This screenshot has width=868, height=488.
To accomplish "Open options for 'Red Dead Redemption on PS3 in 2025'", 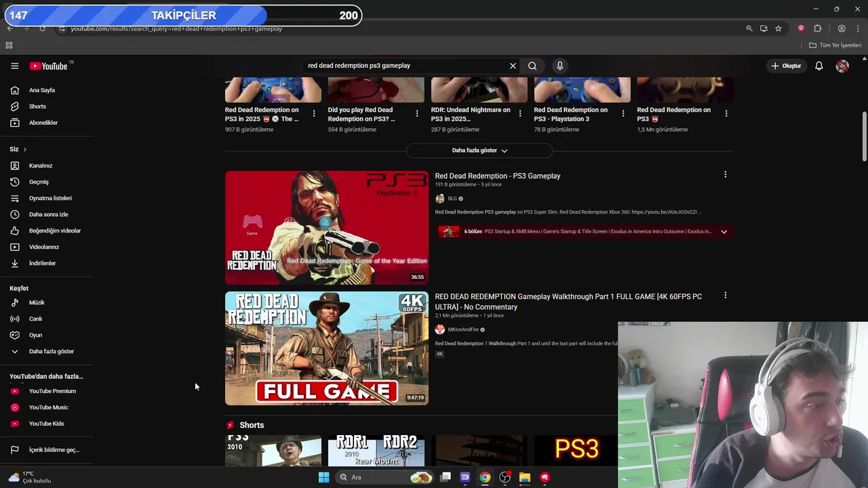I will [314, 114].
